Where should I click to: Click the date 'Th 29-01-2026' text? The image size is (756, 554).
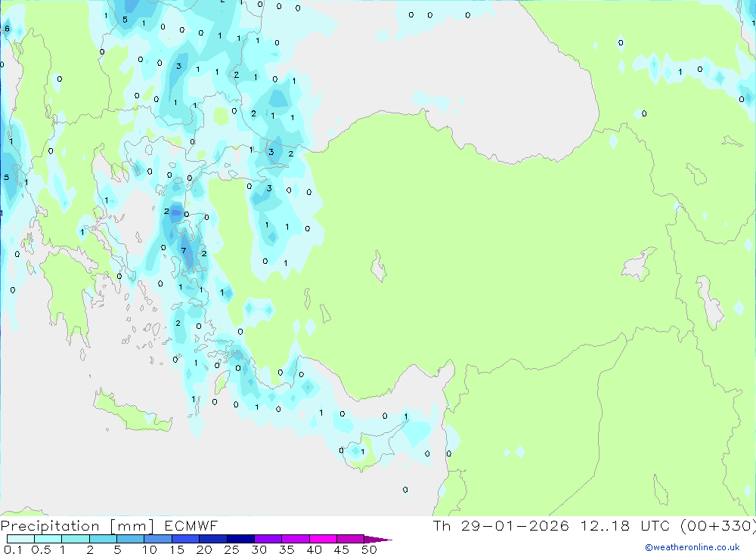pyautogui.click(x=501, y=526)
